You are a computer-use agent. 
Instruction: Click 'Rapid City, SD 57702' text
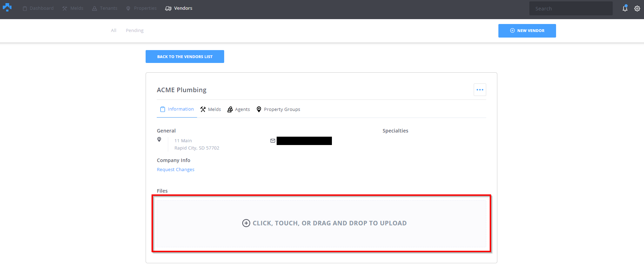(197, 148)
